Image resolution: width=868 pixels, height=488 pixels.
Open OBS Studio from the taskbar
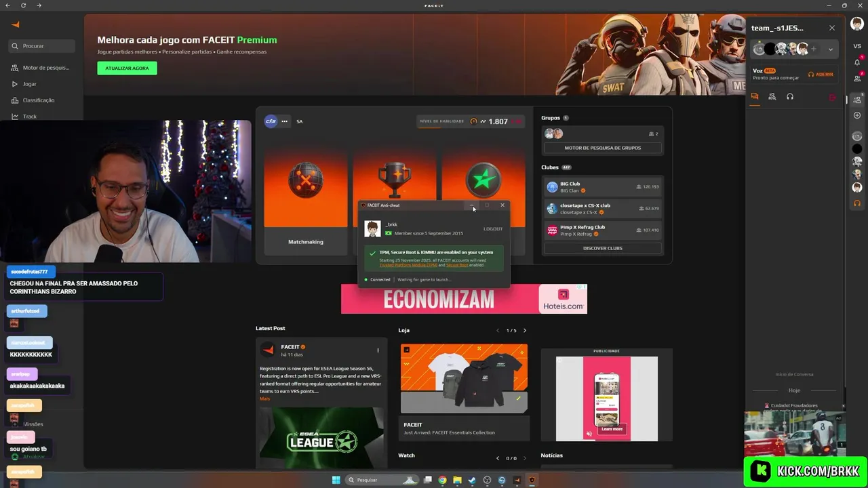[487, 480]
